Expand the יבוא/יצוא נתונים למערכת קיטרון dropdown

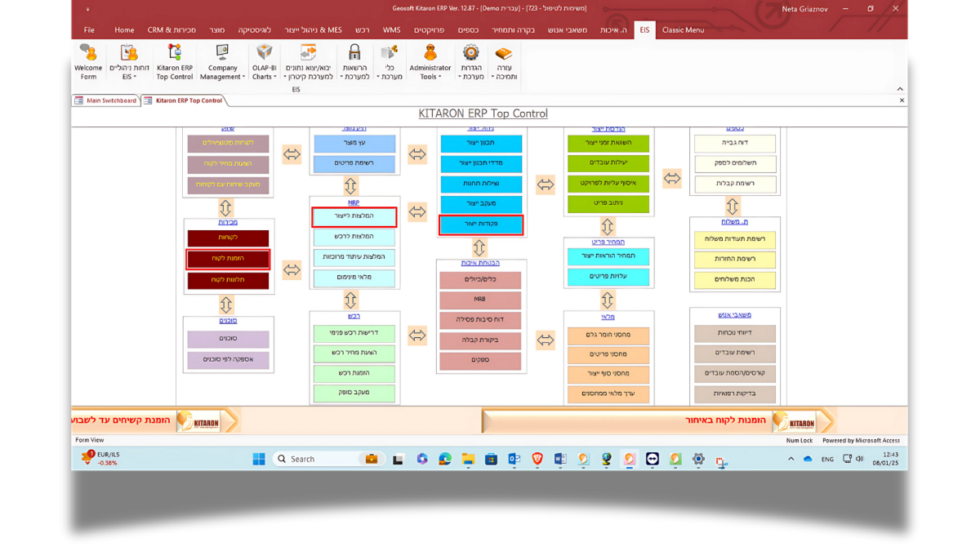click(x=308, y=63)
